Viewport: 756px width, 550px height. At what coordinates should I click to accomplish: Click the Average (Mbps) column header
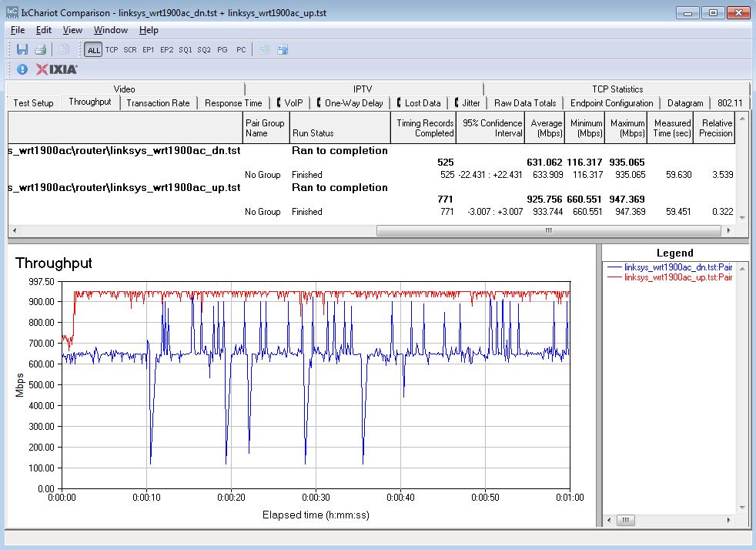coord(544,128)
